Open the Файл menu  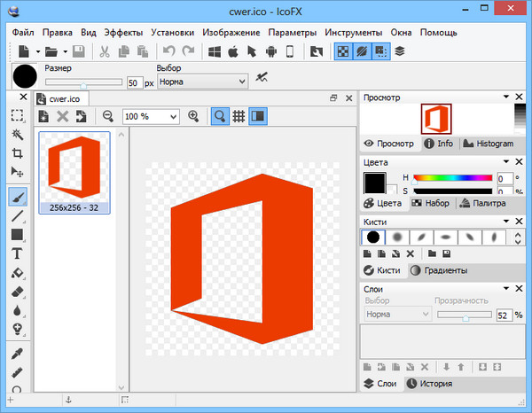click(x=23, y=33)
